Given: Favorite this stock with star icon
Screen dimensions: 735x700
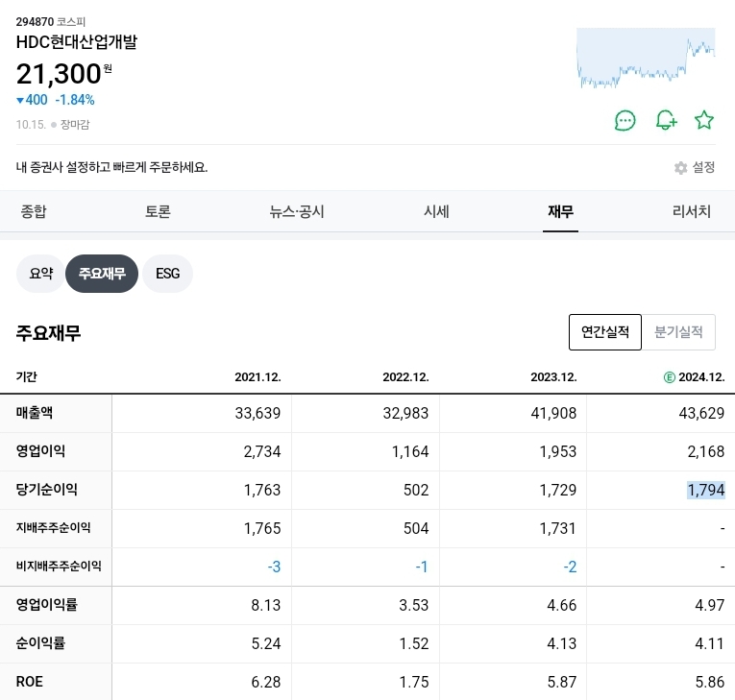Looking at the screenshot, I should pyautogui.click(x=704, y=120).
